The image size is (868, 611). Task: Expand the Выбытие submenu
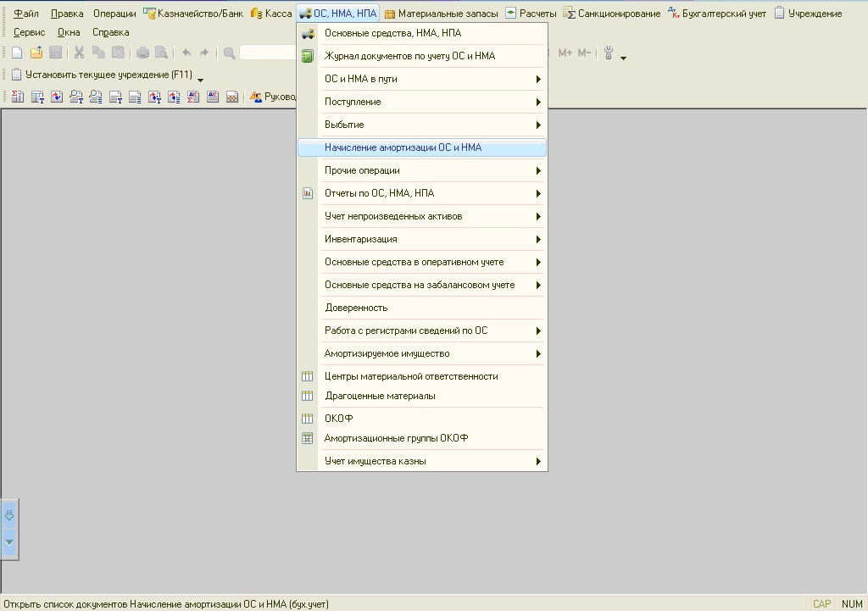pyautogui.click(x=422, y=125)
